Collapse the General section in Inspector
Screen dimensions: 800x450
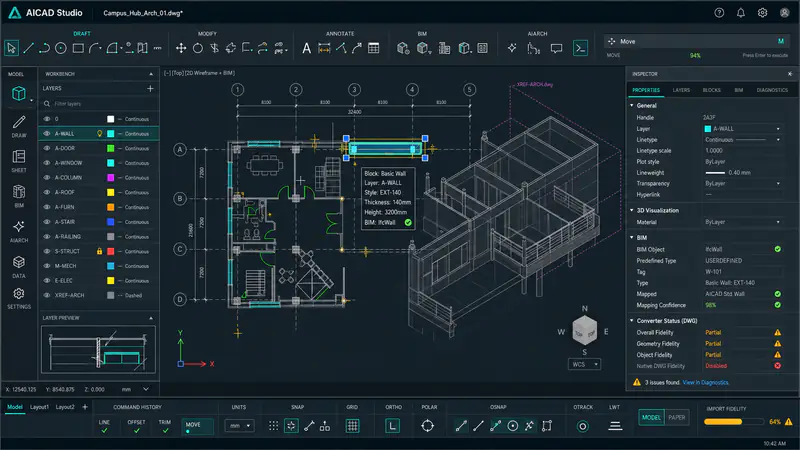[632, 106]
